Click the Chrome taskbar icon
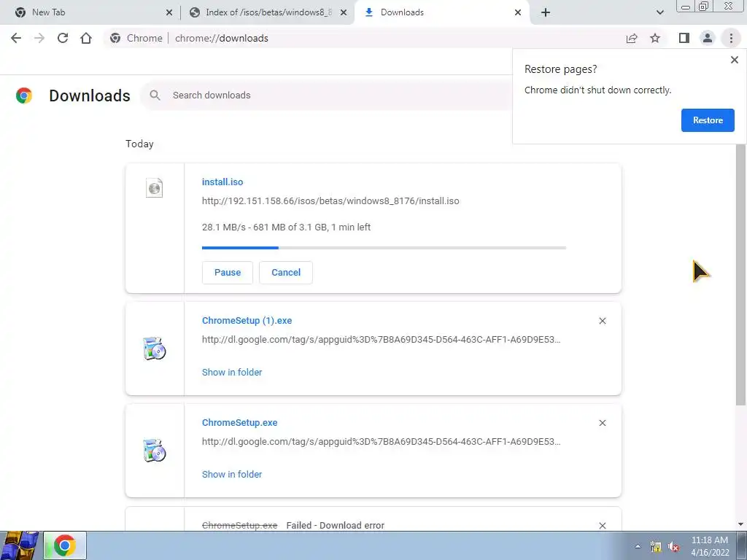 coord(65,545)
